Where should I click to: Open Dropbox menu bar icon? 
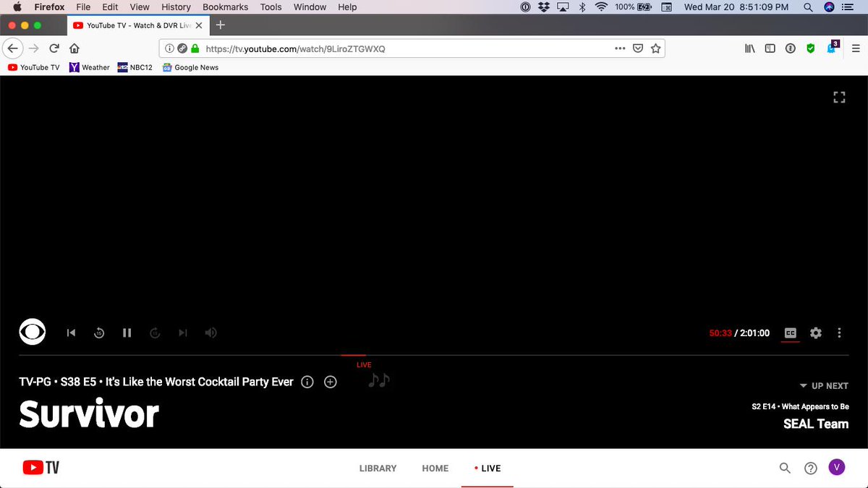pyautogui.click(x=543, y=7)
